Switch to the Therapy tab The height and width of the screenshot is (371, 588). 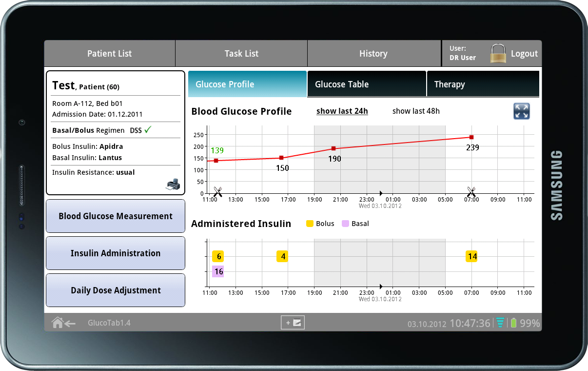click(483, 84)
